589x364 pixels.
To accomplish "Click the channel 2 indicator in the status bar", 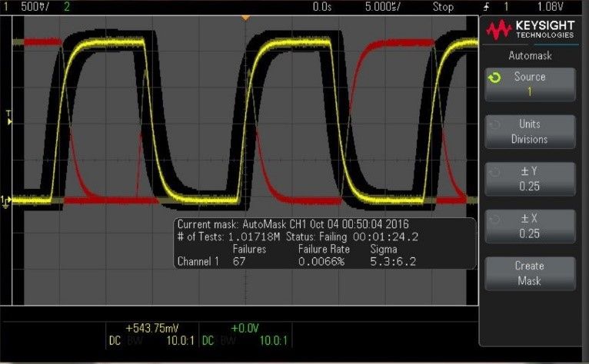I will [66, 6].
